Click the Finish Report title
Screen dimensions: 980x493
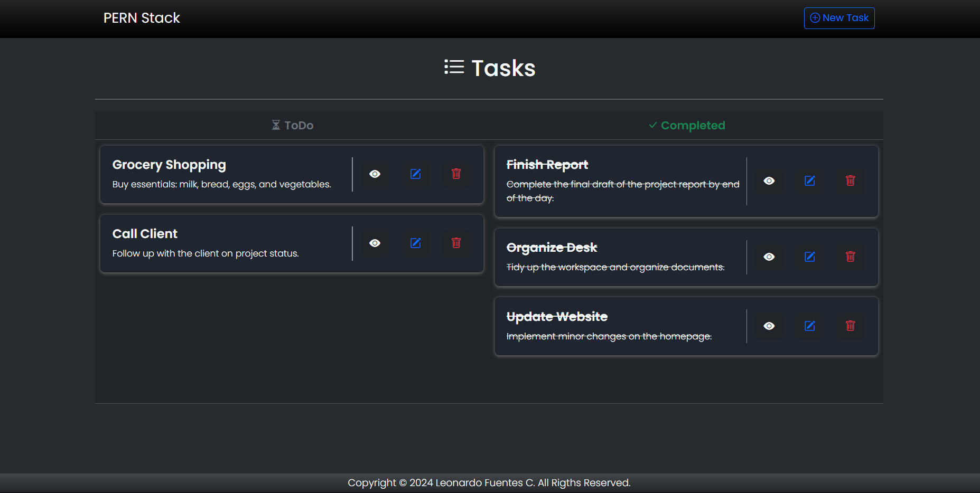(547, 165)
